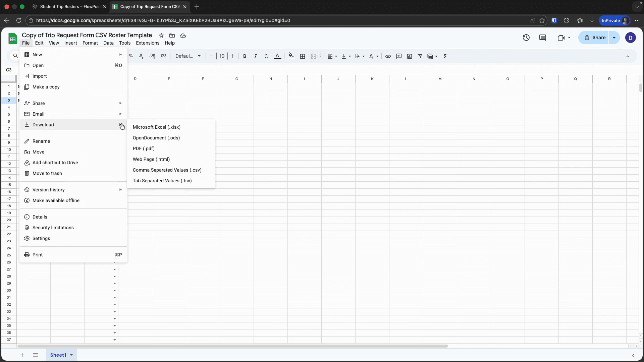Add a new sheet with plus

point(22,355)
